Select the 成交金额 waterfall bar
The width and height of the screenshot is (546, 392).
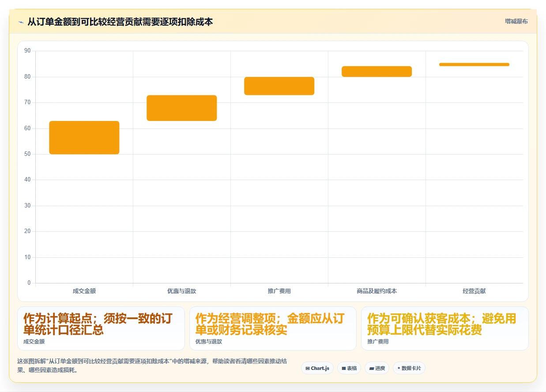click(84, 138)
